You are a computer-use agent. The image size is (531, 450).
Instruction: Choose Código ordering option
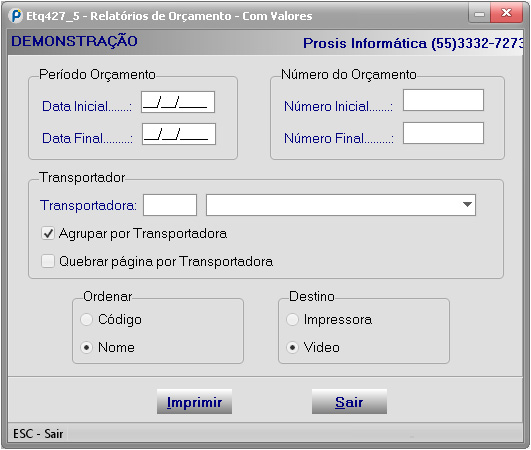coord(86,319)
